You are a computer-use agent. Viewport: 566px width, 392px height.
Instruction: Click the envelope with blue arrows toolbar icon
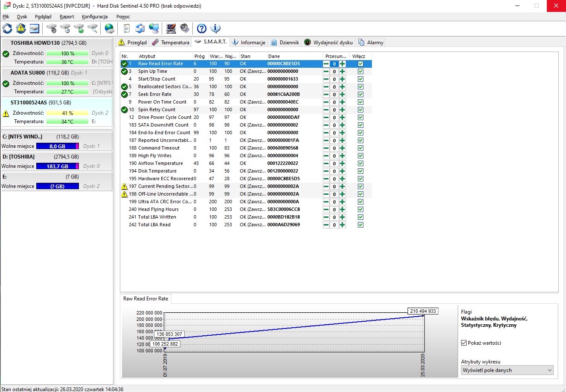140,29
